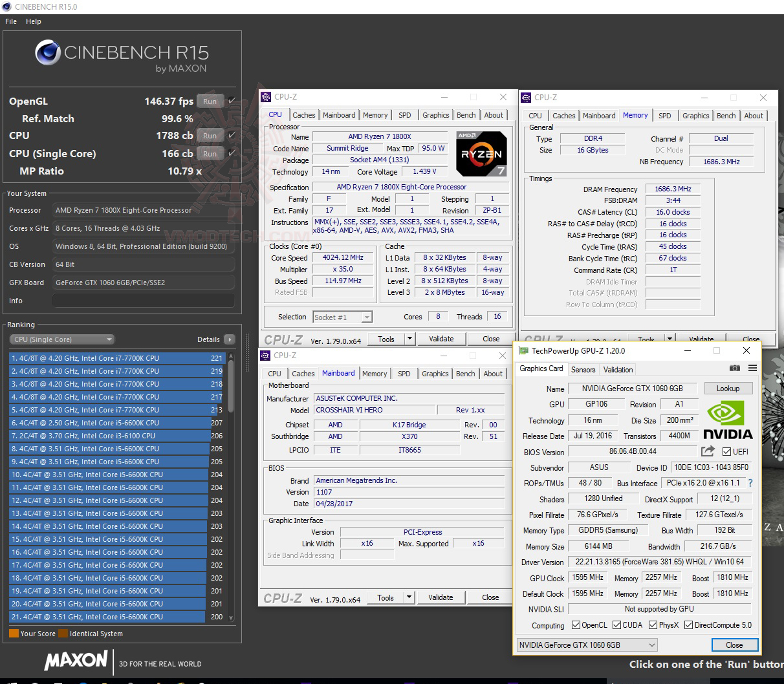This screenshot has width=784, height=684.
Task: Toggle the PhysX checkbox
Action: (x=653, y=625)
